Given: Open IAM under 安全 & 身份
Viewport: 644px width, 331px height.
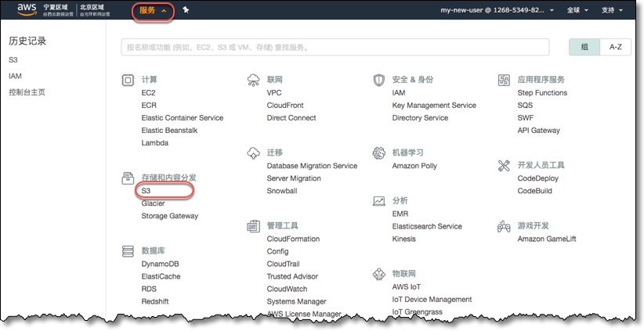Looking at the screenshot, I should (399, 93).
